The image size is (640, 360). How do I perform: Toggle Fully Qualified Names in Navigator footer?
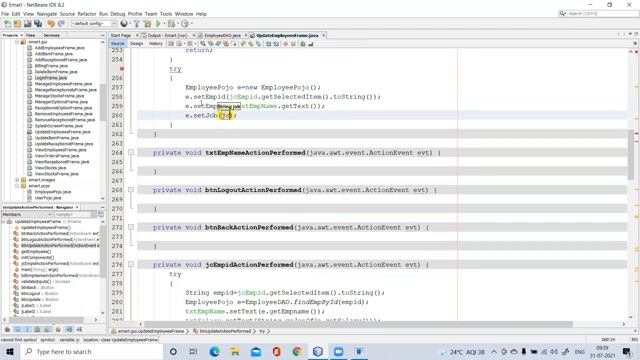[58, 329]
